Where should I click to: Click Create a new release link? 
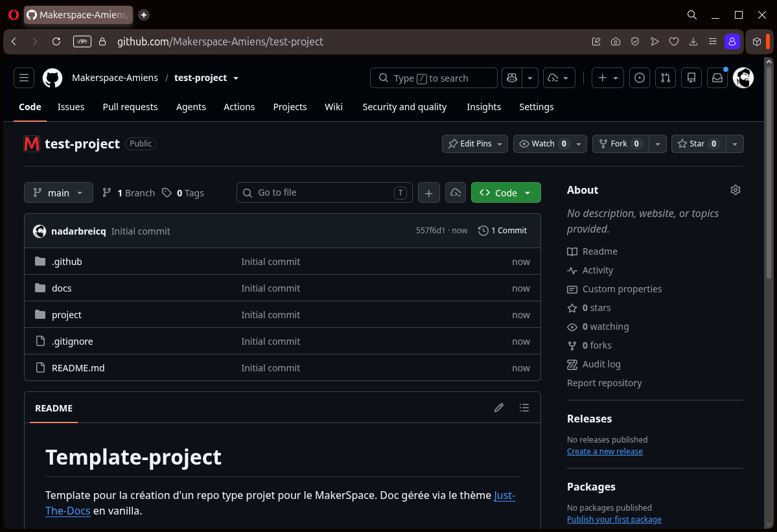[x=605, y=451]
